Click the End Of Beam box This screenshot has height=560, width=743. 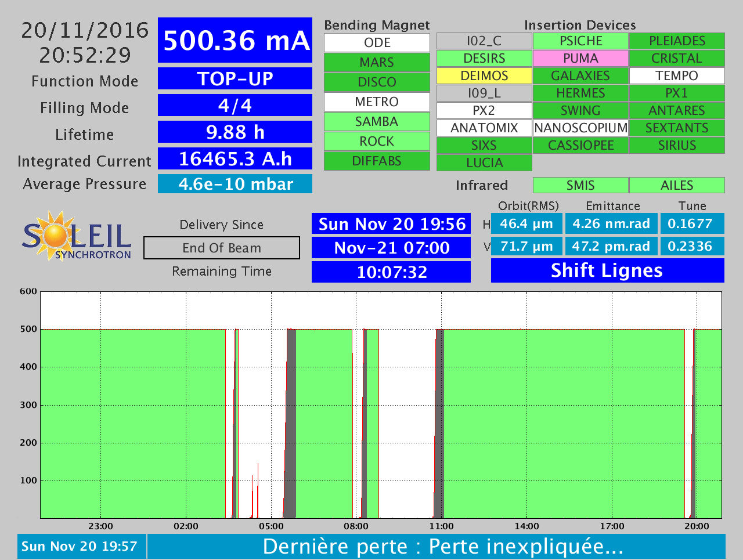pyautogui.click(x=222, y=248)
